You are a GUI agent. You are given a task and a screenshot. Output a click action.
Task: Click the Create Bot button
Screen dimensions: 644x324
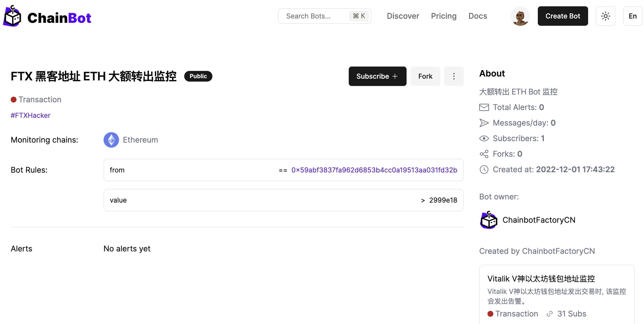point(563,16)
